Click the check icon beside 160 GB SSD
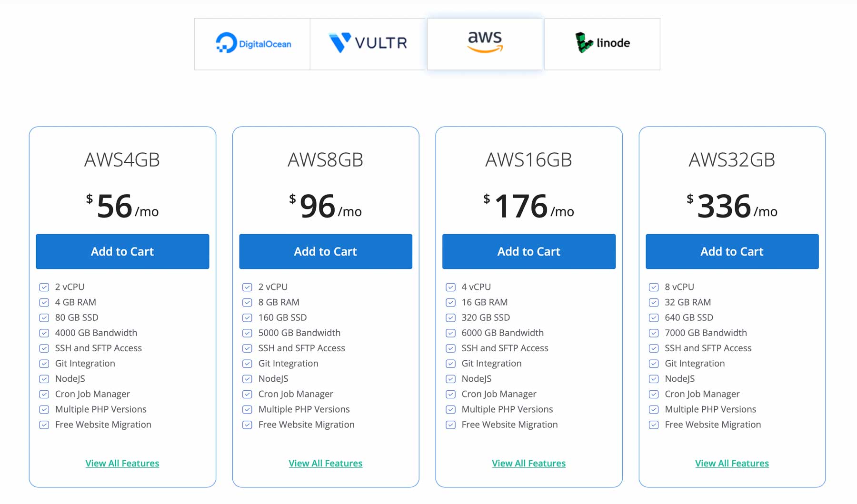This screenshot has width=857, height=504. [x=247, y=317]
